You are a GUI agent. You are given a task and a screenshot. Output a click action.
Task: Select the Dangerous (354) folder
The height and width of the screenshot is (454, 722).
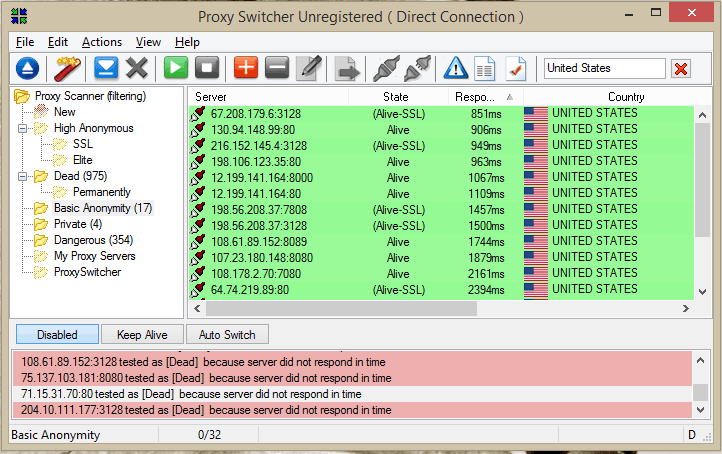(x=93, y=240)
